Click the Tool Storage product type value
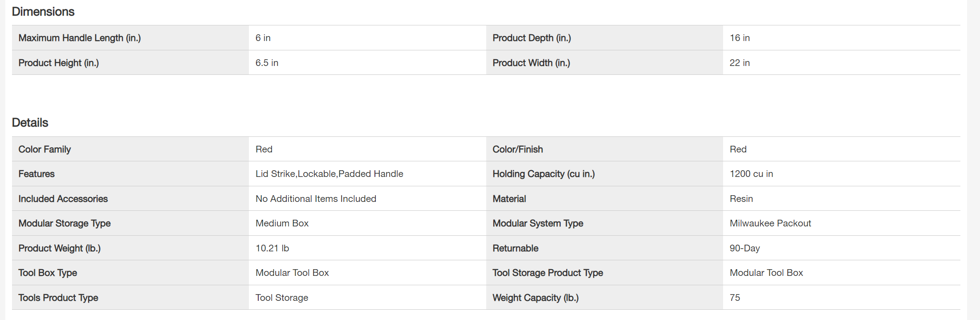This screenshot has width=980, height=320. (281, 298)
